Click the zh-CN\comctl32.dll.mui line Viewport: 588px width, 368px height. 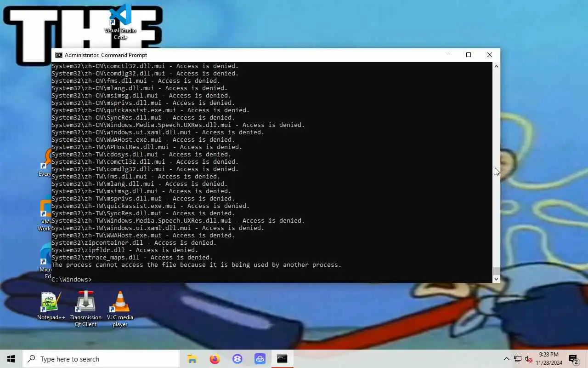pyautogui.click(x=145, y=66)
